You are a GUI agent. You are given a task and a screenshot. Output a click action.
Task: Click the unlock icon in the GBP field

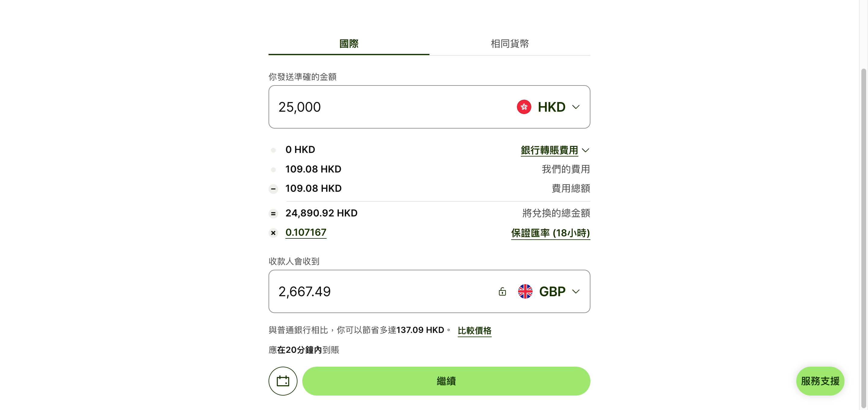click(502, 291)
